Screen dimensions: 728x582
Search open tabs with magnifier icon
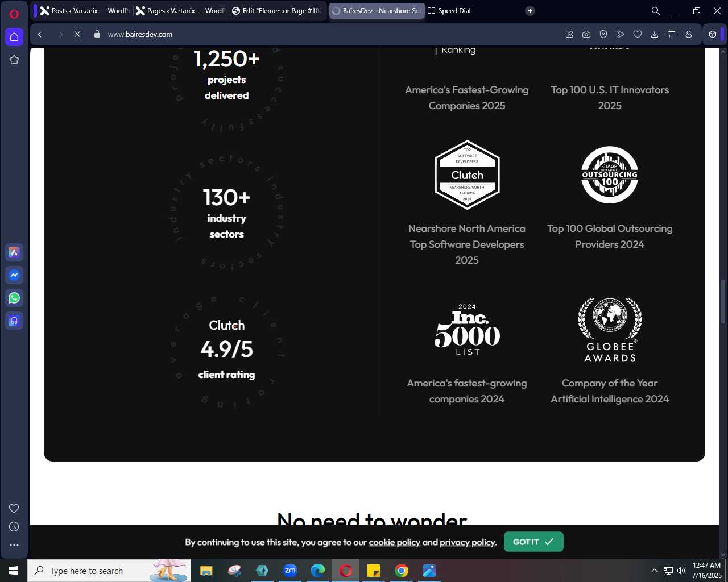656,11
